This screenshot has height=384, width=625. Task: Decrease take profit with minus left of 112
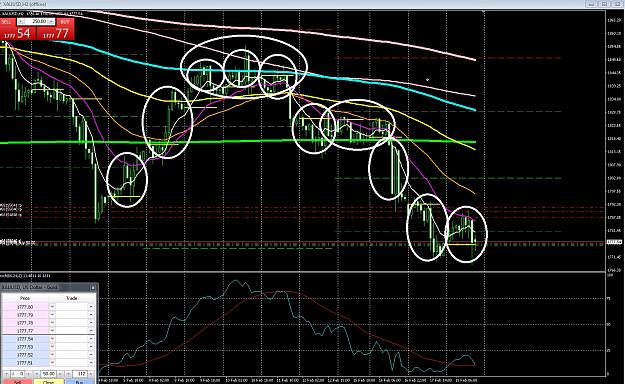[x=69, y=374]
